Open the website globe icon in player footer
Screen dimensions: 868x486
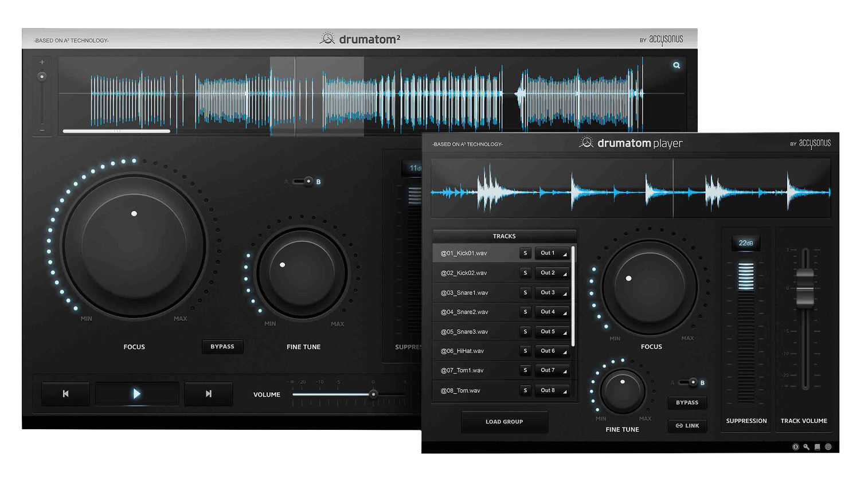click(828, 447)
